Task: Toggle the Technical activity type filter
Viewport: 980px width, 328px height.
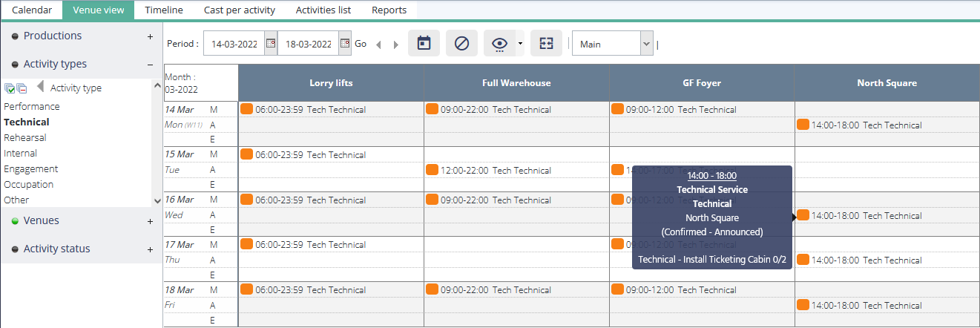Action: point(27,122)
